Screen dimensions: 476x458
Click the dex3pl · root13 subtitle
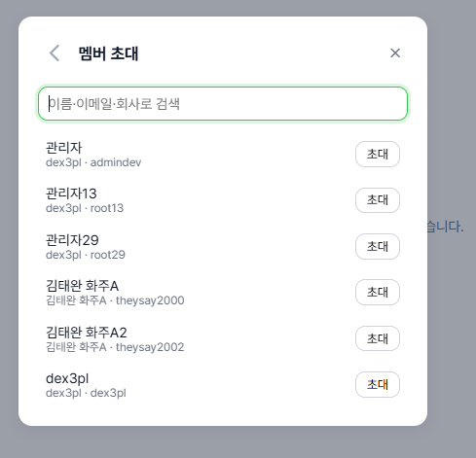[x=85, y=208]
